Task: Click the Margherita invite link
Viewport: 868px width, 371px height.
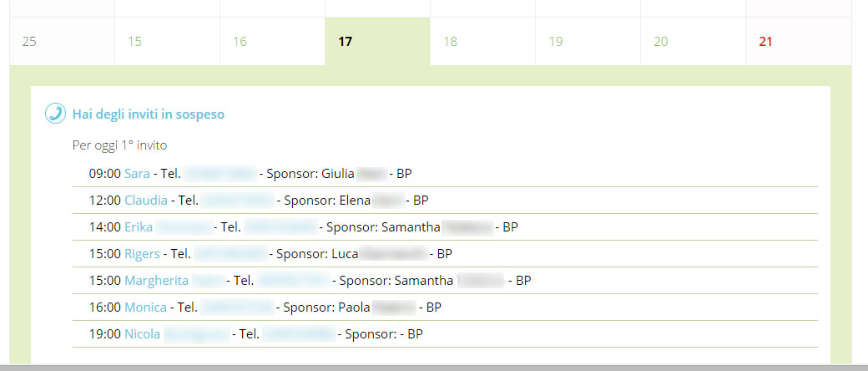Action: pos(157,281)
